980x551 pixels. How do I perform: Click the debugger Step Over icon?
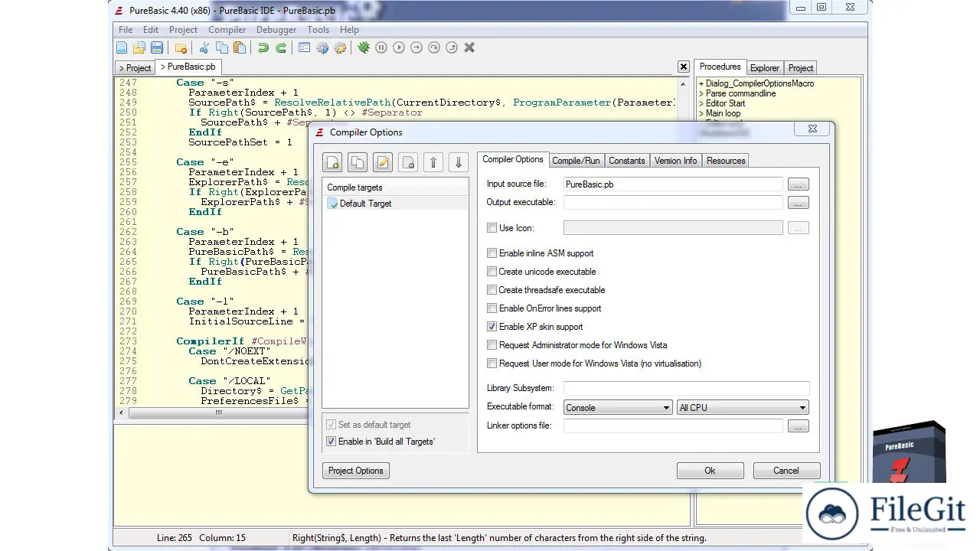(434, 47)
